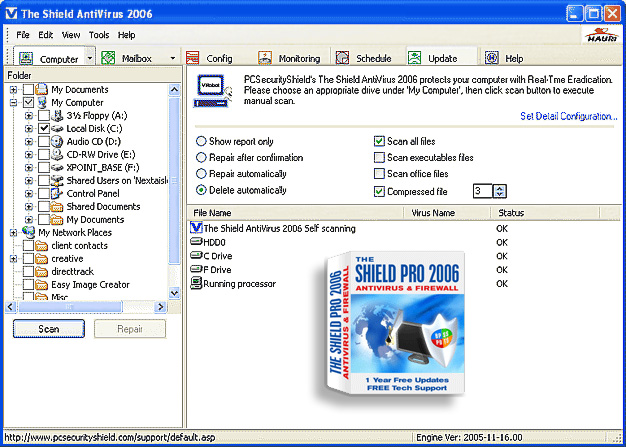626x447 pixels.
Task: Click the compressed file depth spinner arrows
Action: (x=499, y=191)
